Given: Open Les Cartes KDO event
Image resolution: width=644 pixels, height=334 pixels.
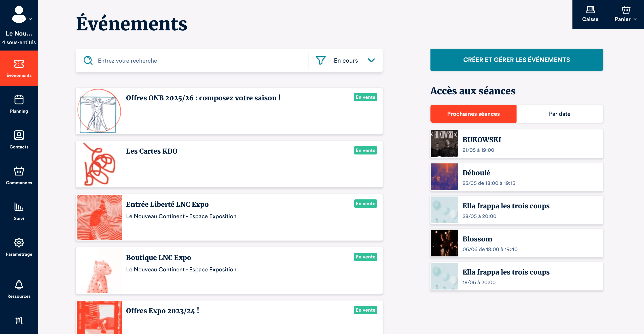Looking at the screenshot, I should pyautogui.click(x=229, y=164).
